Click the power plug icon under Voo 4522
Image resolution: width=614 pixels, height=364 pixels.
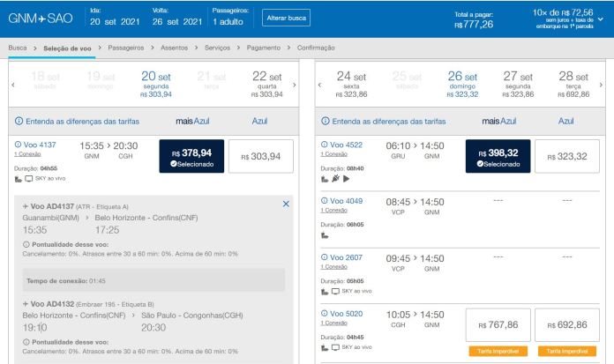(335, 179)
